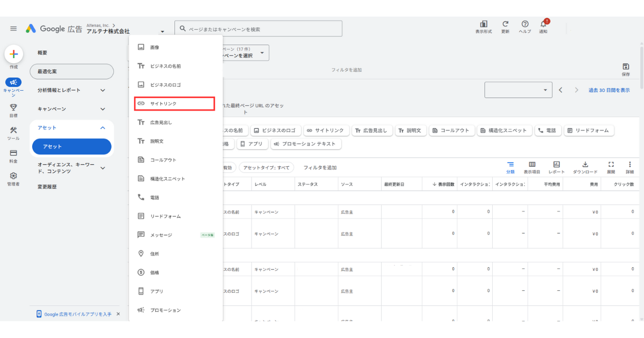Open the ヘルプ question icon

pos(525,24)
